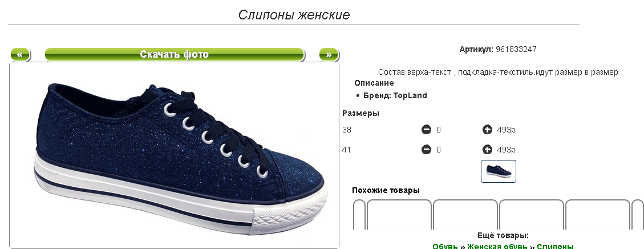Increase quantity for size 38
The width and height of the screenshot is (644, 249).
[x=487, y=130]
